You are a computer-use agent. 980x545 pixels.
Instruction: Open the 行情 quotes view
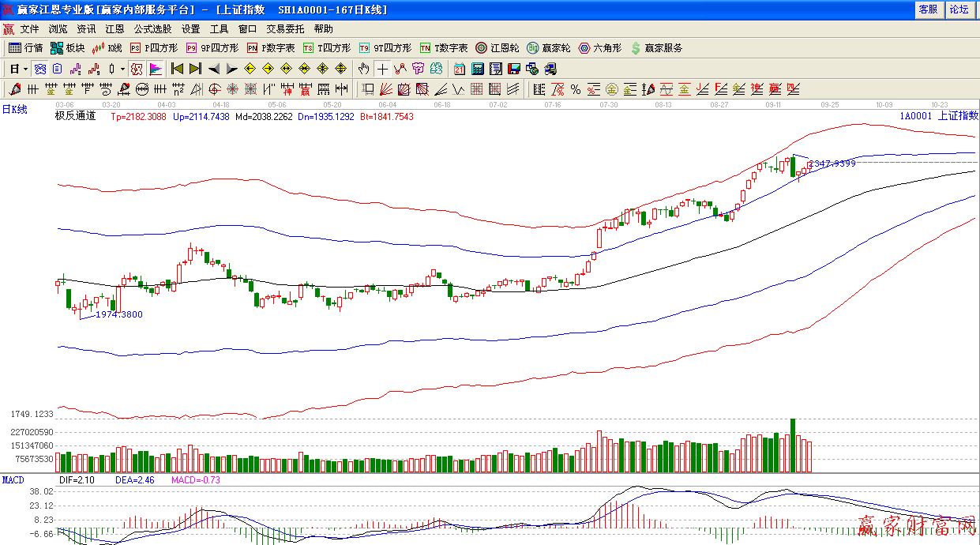coord(26,48)
